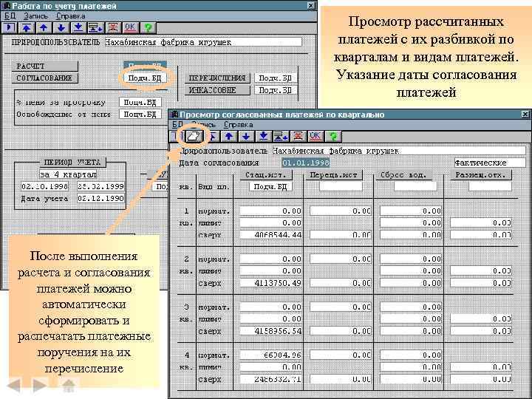Image resolution: width=532 pixels, height=399 pixels.
Task: Click OK icon in Работа по учету платежей toolbar
Action: coord(130,27)
